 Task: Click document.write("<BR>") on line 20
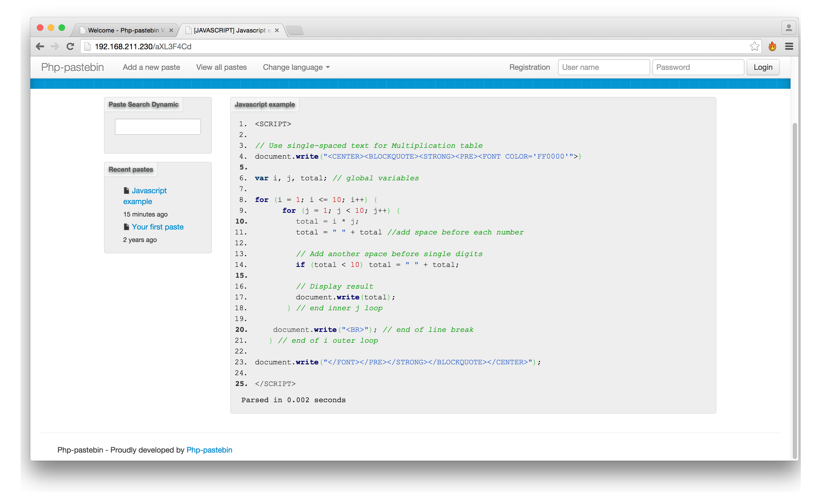click(323, 329)
